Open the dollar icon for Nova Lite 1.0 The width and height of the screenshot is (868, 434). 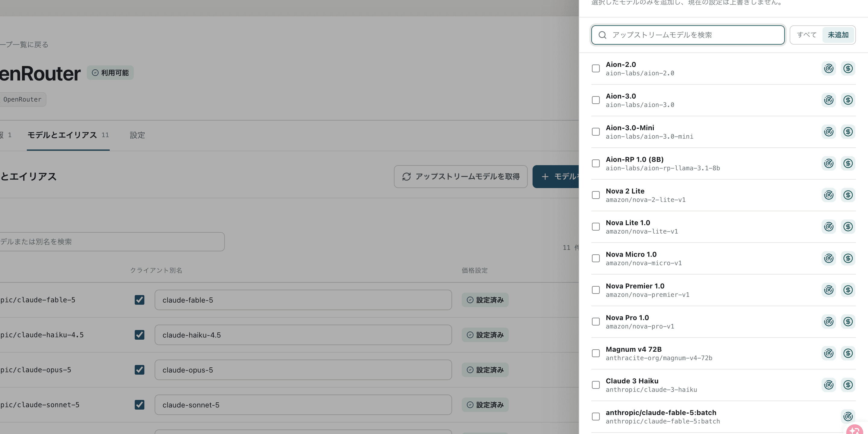848,227
